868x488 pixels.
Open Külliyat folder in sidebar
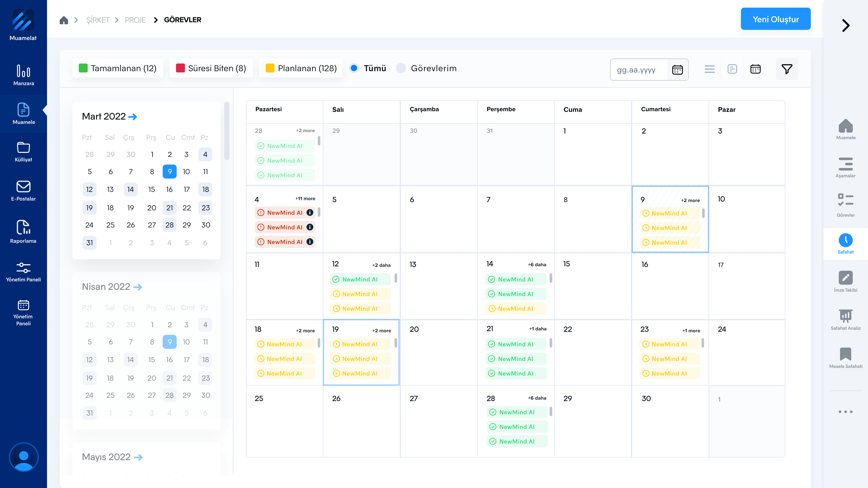(23, 152)
